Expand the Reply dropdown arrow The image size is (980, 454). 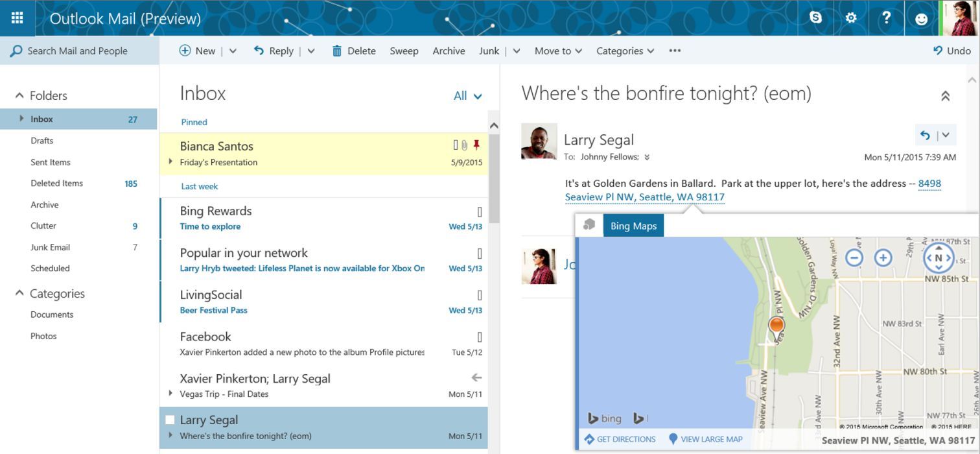[x=311, y=50]
